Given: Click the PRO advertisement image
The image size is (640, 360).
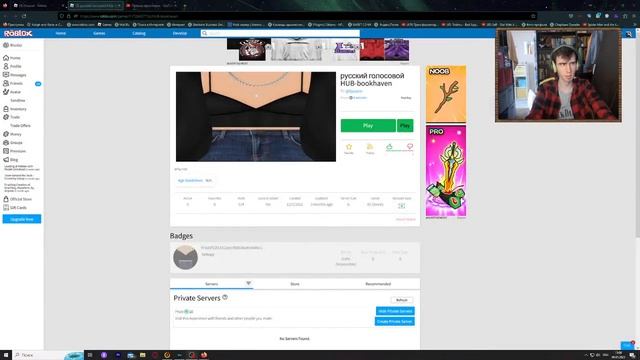Looking at the screenshot, I should 446,171.
